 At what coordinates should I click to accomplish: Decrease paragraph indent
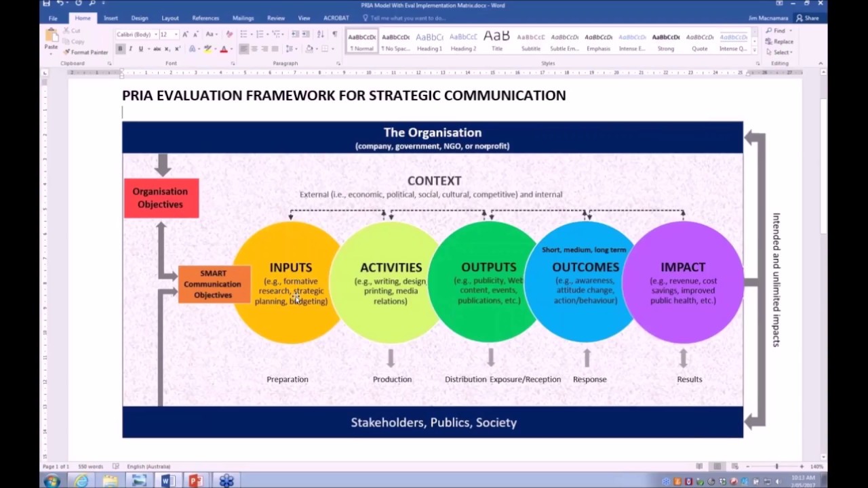coord(294,34)
